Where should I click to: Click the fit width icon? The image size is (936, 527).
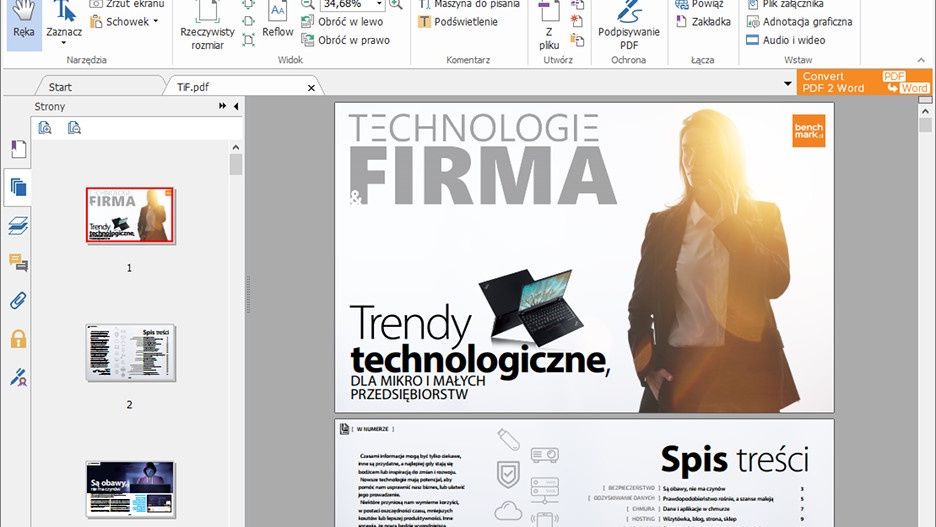point(249,21)
